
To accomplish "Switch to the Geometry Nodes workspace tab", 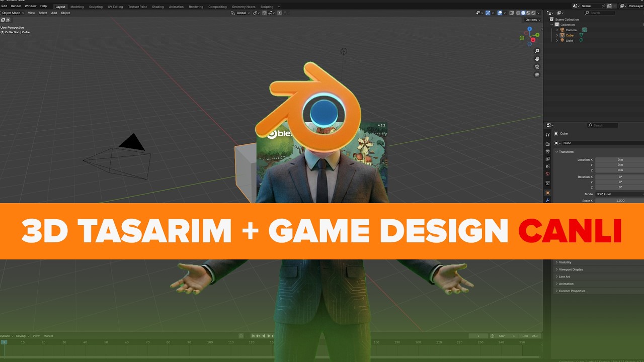I will (x=244, y=7).
